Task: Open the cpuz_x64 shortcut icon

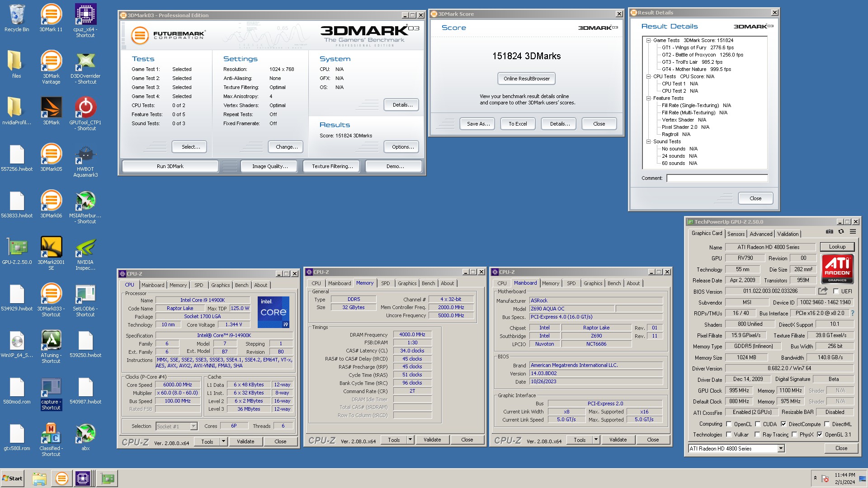Action: coord(85,21)
